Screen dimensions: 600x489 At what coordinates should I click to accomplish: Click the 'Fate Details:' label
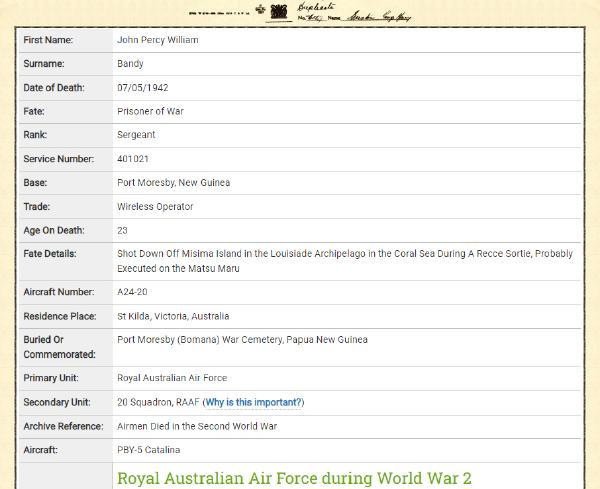coord(50,254)
